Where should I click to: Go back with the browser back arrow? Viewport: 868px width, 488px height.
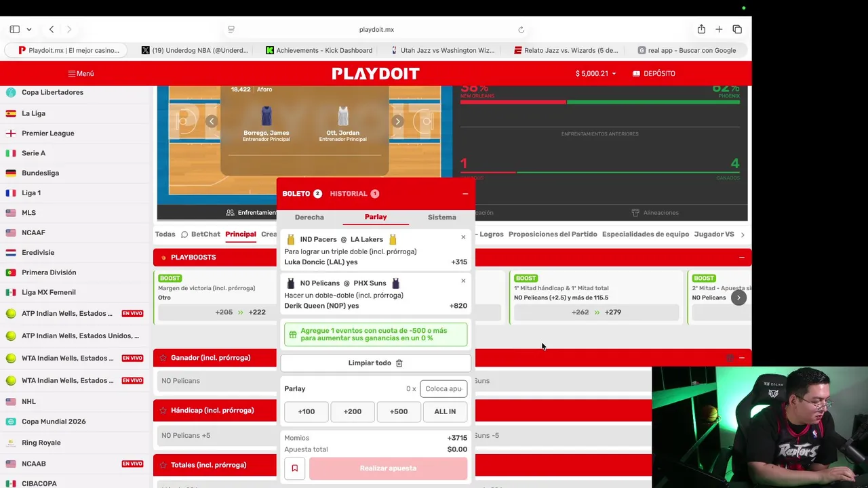[x=52, y=29]
